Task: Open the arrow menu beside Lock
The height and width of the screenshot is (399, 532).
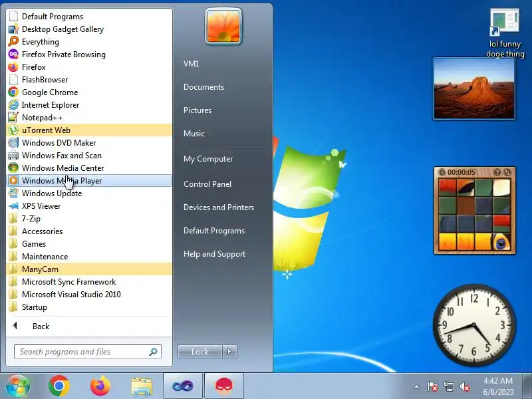Action: click(229, 352)
